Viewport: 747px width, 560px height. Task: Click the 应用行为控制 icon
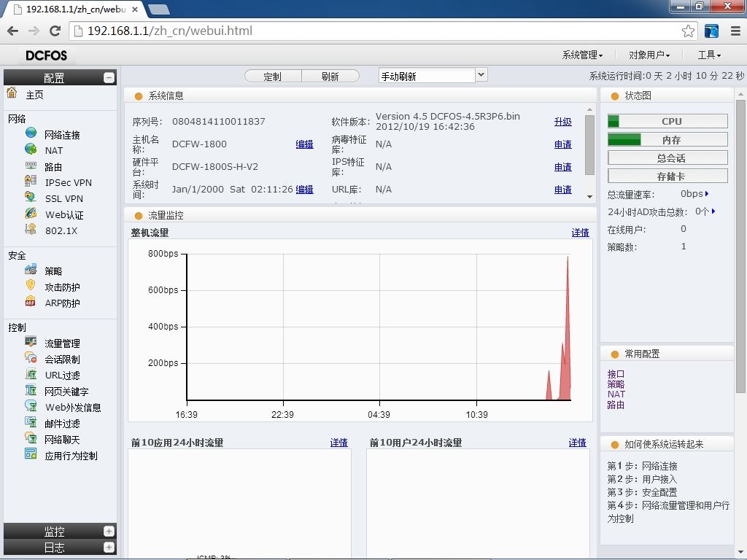[31, 454]
